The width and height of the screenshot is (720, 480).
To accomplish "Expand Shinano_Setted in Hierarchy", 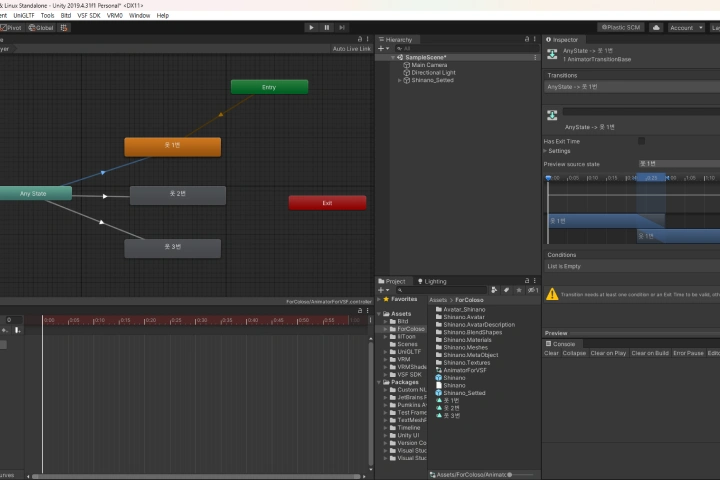I will click(x=399, y=80).
